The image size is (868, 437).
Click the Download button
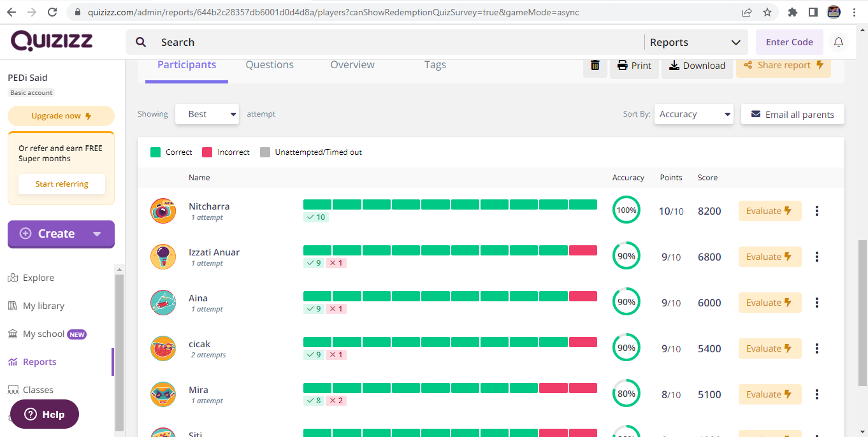[x=697, y=65]
